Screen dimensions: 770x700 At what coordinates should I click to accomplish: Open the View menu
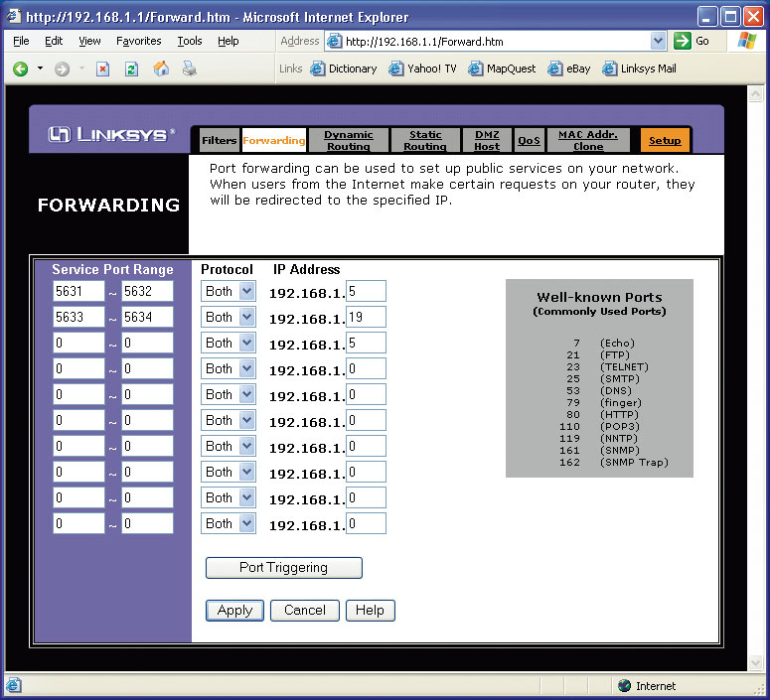point(89,41)
